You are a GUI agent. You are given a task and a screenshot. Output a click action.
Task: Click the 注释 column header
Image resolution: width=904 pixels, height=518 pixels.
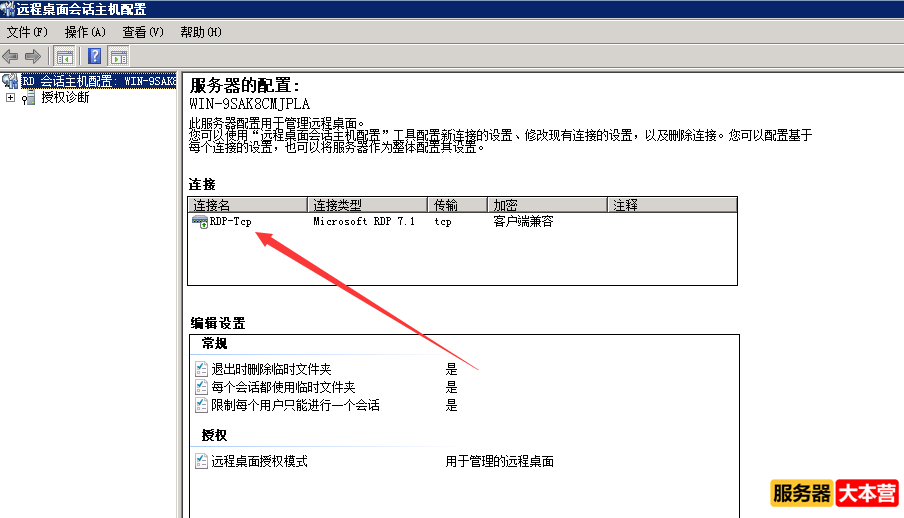(672, 205)
